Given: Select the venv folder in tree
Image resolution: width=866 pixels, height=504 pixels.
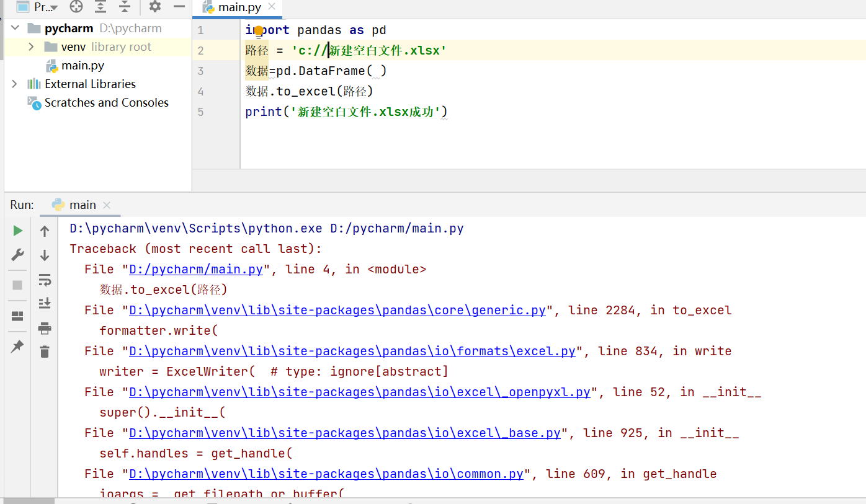Looking at the screenshot, I should [x=73, y=47].
